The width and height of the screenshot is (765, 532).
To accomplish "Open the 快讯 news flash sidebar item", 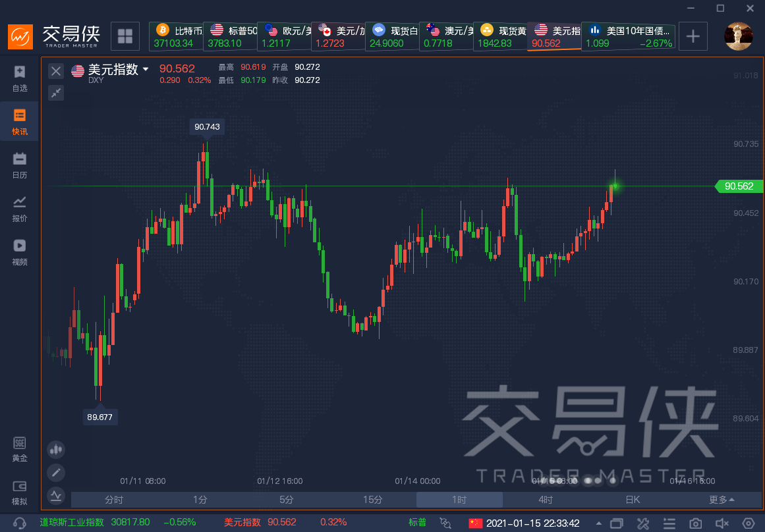I will (20, 121).
